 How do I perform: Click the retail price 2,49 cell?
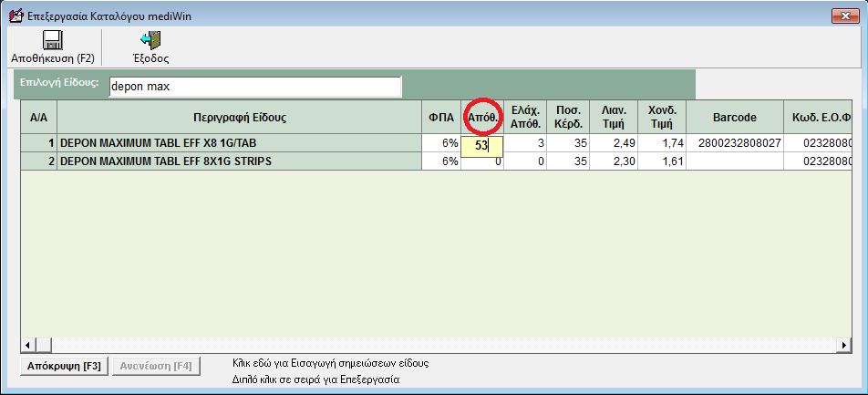click(614, 143)
